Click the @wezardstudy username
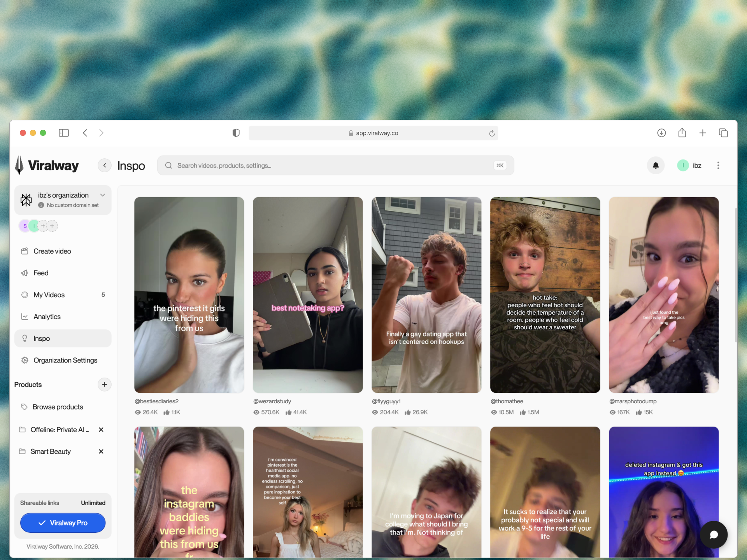Image resolution: width=747 pixels, height=560 pixels. click(x=272, y=401)
